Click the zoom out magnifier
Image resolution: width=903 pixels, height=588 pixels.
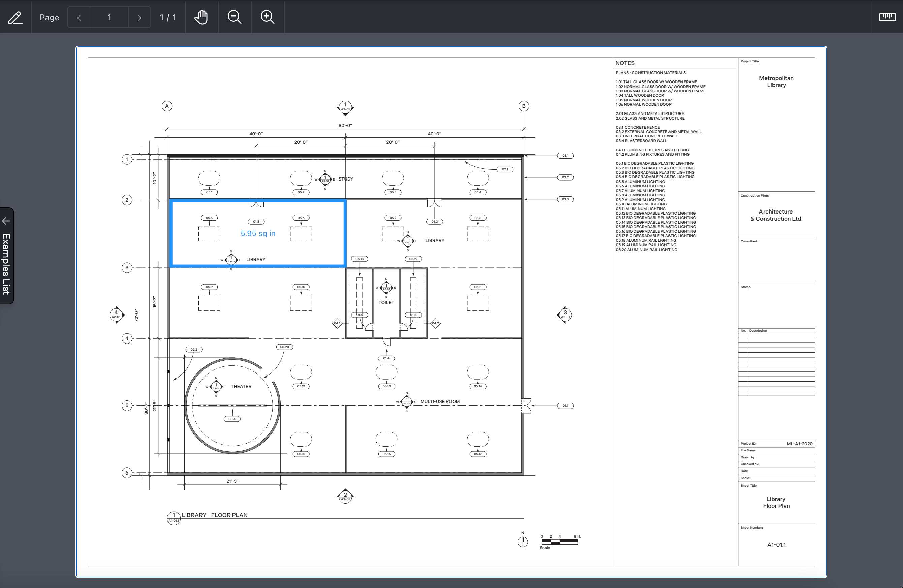(x=234, y=17)
